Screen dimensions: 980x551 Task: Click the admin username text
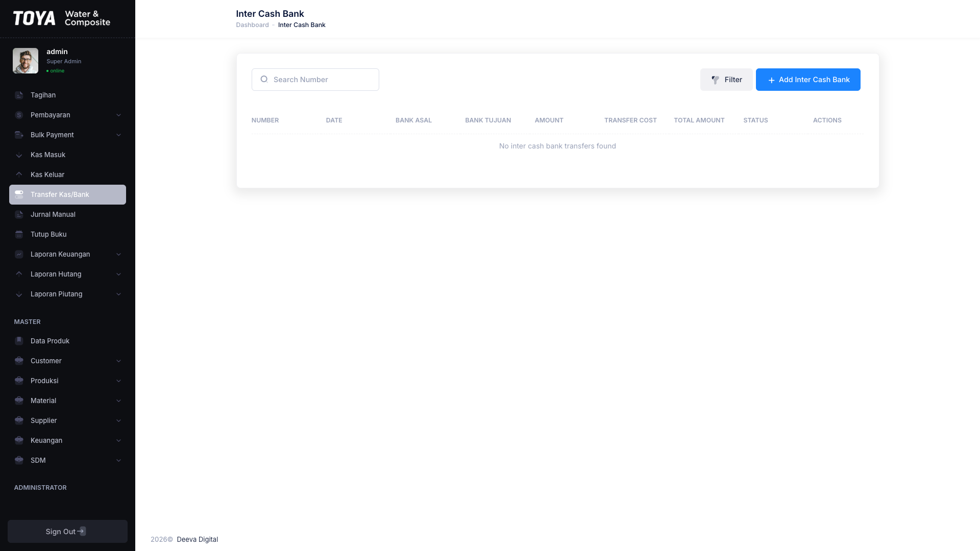click(x=57, y=52)
